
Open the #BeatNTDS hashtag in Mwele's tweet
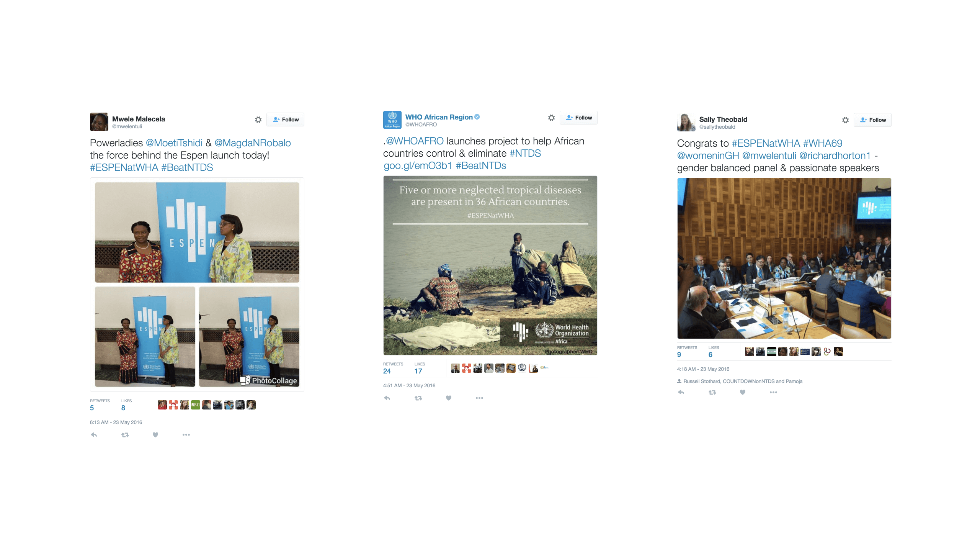point(187,167)
